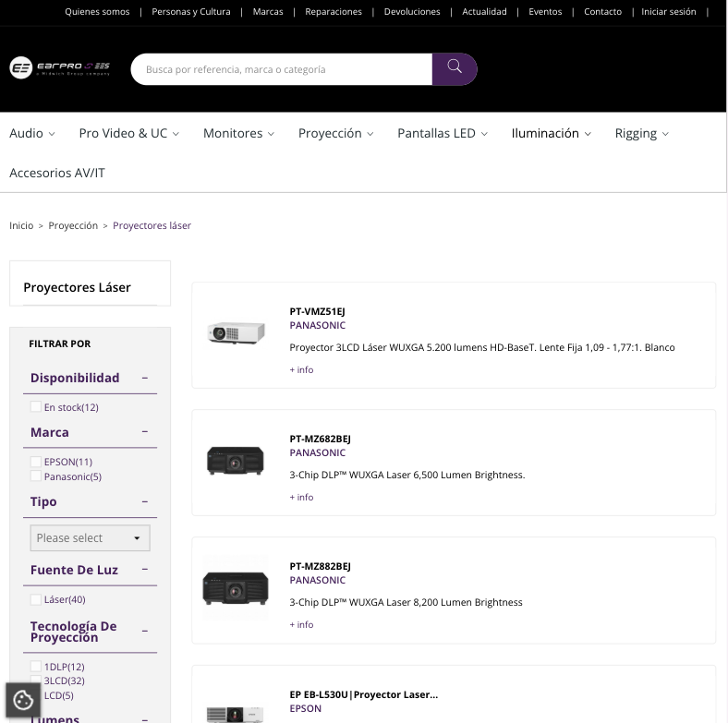Click Iniciar sesión link
Image resolution: width=728 pixels, height=723 pixels.
[x=669, y=12]
